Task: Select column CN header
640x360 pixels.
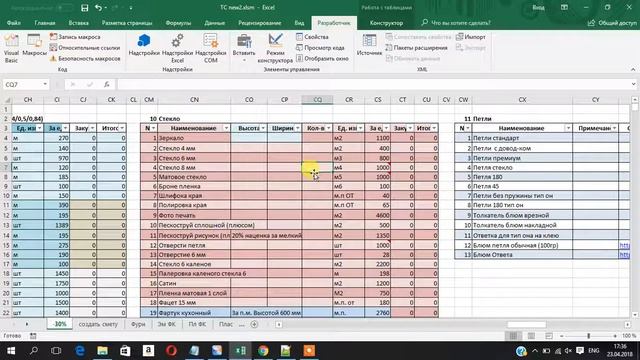Action: pyautogui.click(x=194, y=100)
